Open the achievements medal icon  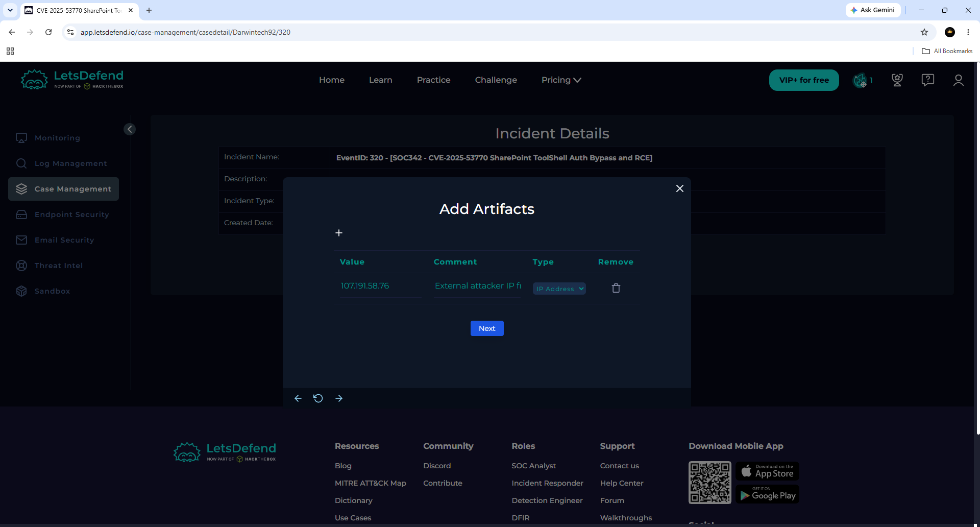(897, 80)
